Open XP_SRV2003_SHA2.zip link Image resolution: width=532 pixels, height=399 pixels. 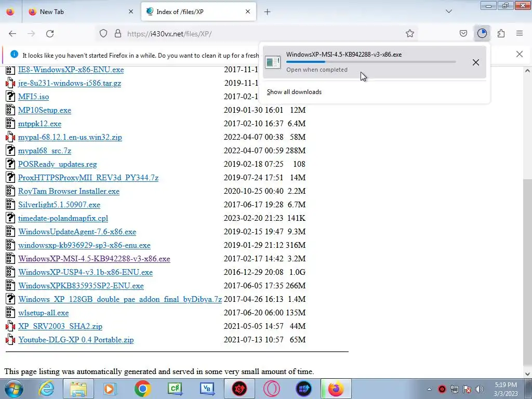click(x=60, y=326)
